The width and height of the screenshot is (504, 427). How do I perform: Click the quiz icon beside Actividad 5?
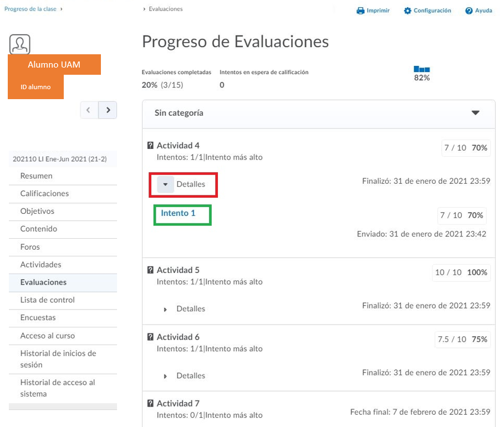click(150, 270)
